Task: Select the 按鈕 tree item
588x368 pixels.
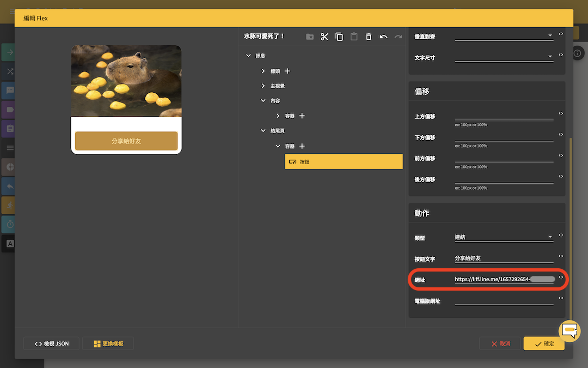Action: tap(344, 161)
